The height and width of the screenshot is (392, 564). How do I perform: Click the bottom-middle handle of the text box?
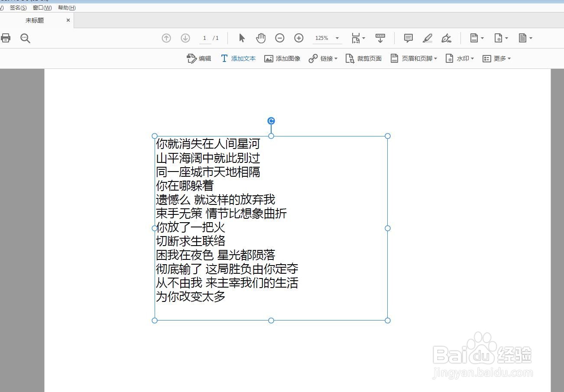pyautogui.click(x=271, y=321)
